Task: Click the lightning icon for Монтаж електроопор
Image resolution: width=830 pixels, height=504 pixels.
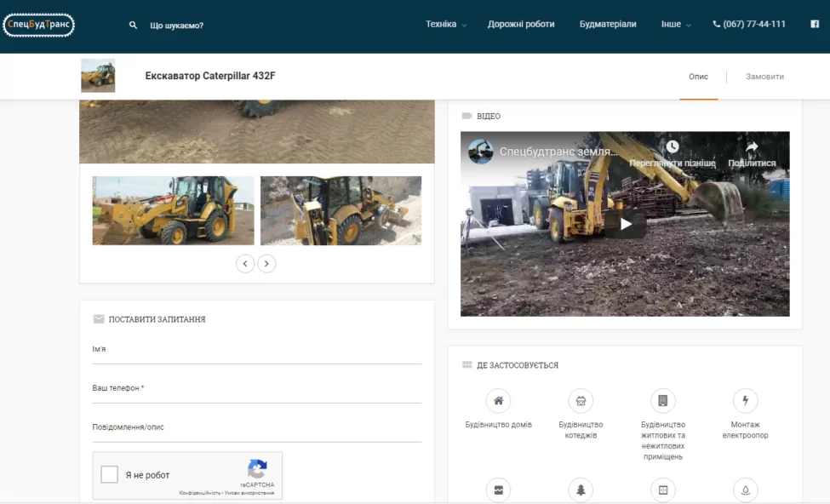Action: click(745, 401)
